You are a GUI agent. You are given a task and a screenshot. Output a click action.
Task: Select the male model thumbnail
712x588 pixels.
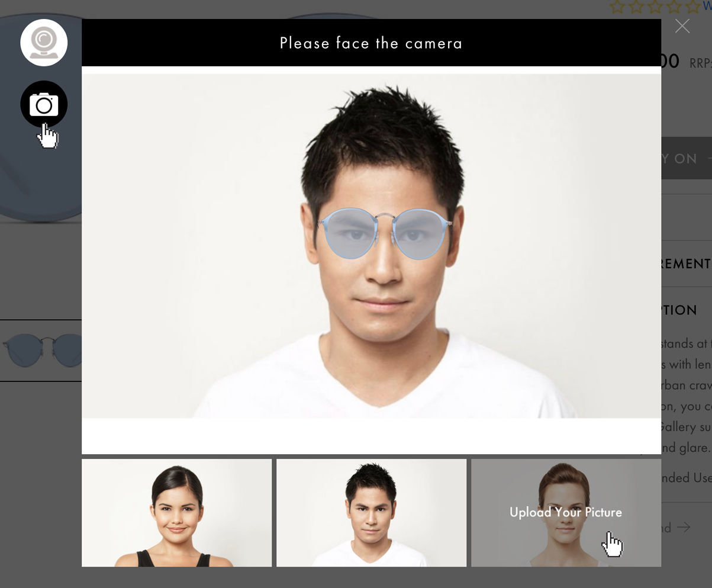[371, 512]
